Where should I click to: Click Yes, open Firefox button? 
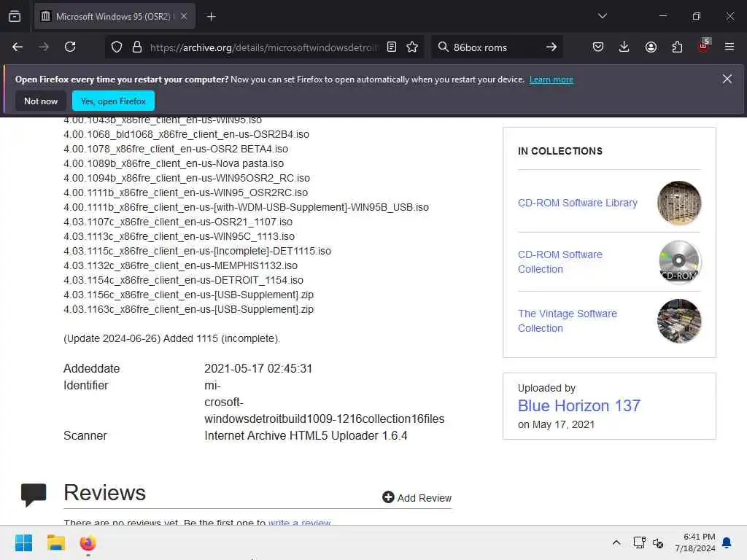click(x=113, y=101)
